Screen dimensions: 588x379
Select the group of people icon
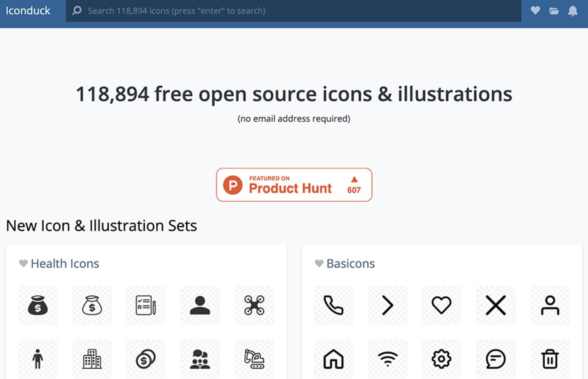click(x=200, y=359)
